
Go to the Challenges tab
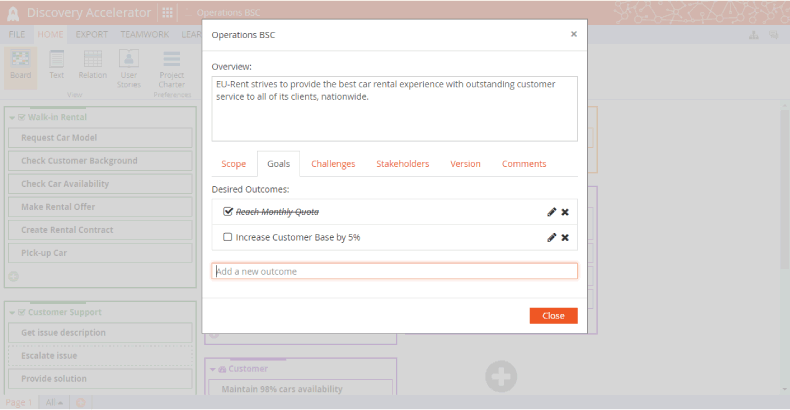333,164
